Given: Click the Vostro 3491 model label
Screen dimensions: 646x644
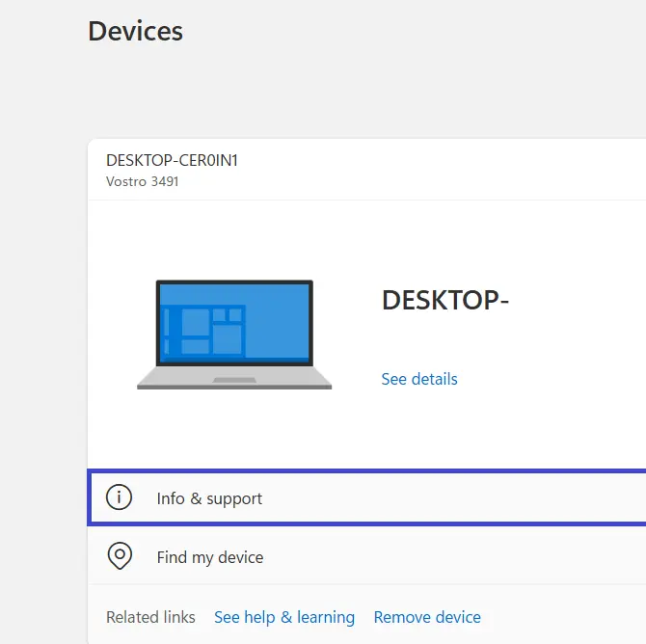Looking at the screenshot, I should point(142,181).
